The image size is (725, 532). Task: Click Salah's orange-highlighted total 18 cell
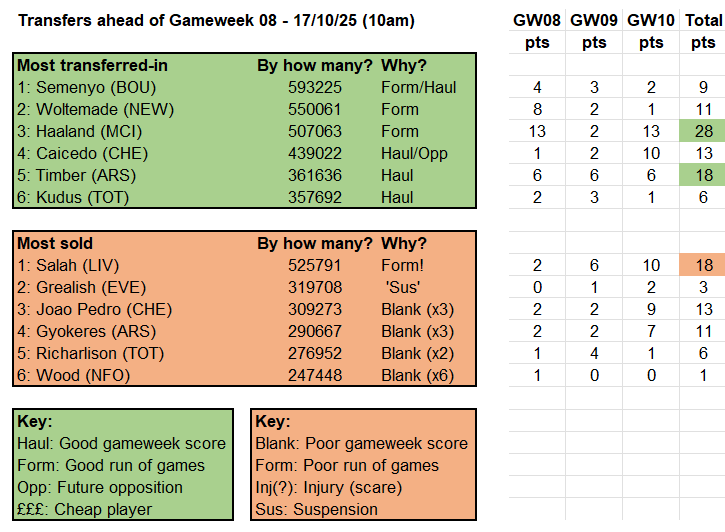[703, 266]
